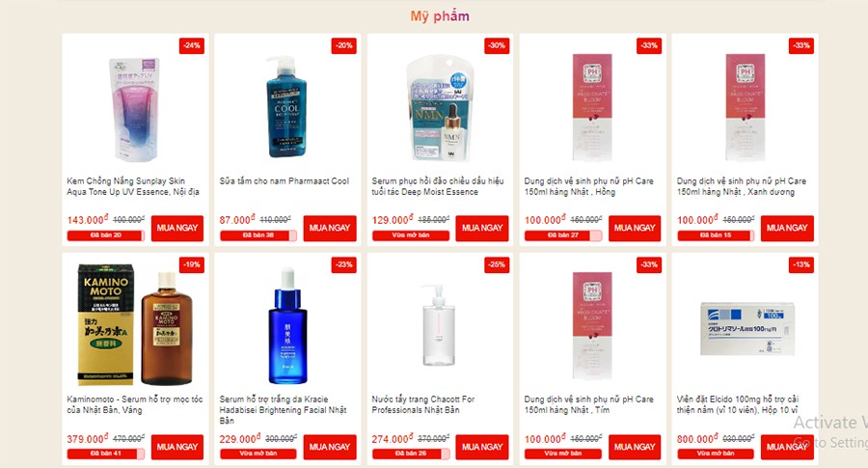Open the Chacott cleansing water bottle image
This screenshot has width=868, height=468.
(x=439, y=325)
